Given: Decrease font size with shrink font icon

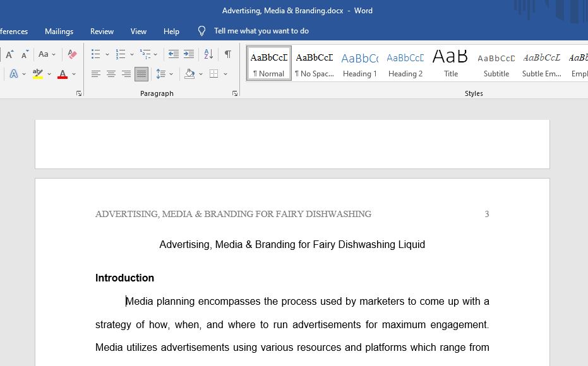Looking at the screenshot, I should tap(25, 54).
